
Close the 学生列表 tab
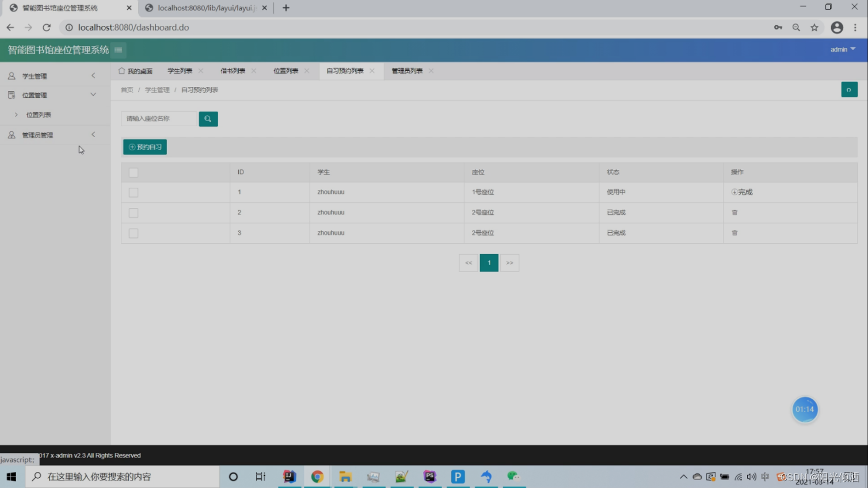(201, 71)
